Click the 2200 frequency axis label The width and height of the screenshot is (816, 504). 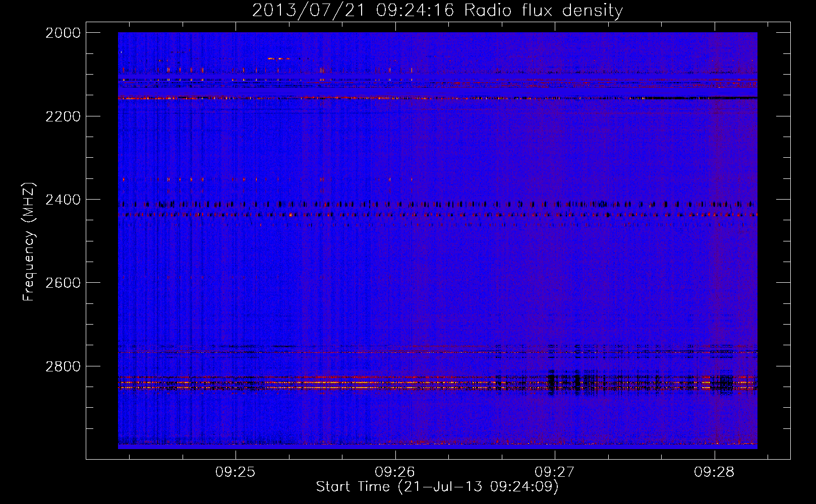[x=63, y=116]
